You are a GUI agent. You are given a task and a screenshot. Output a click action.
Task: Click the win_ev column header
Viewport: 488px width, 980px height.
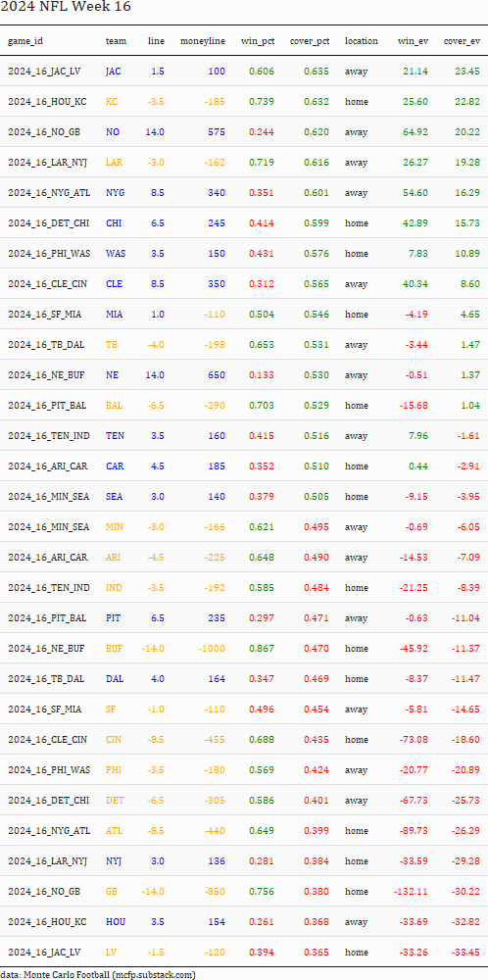(413, 41)
